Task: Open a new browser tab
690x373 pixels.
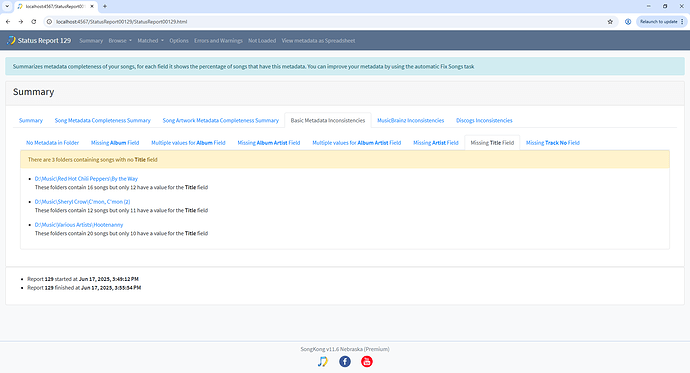Action: tap(105, 6)
